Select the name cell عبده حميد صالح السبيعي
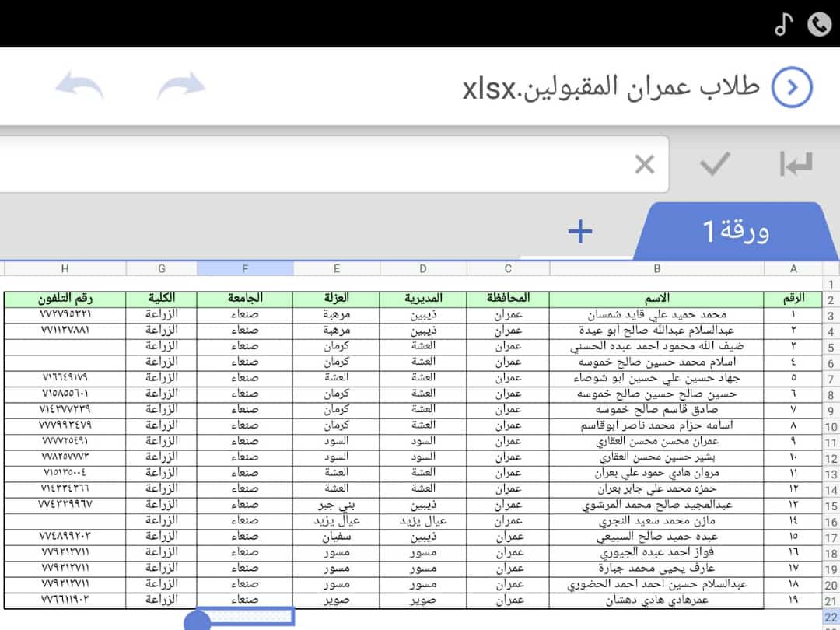 (656, 536)
